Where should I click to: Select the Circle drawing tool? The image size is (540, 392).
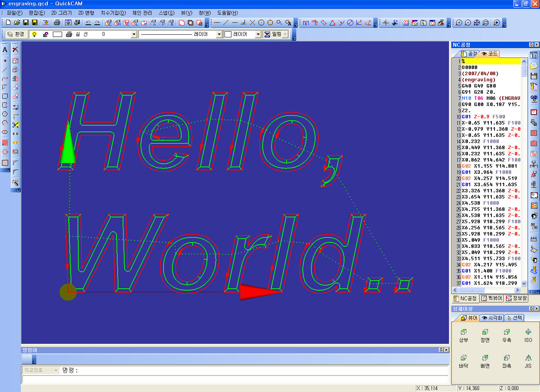pyautogui.click(x=5, y=114)
